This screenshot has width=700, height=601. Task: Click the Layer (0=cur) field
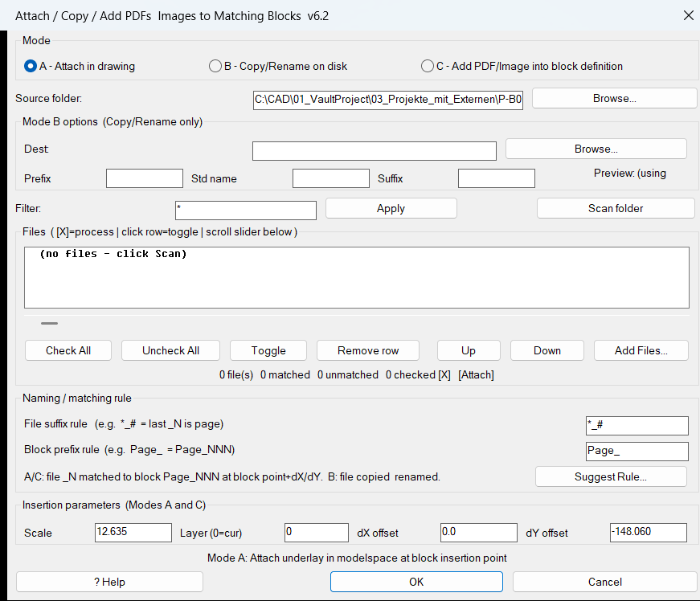click(317, 532)
